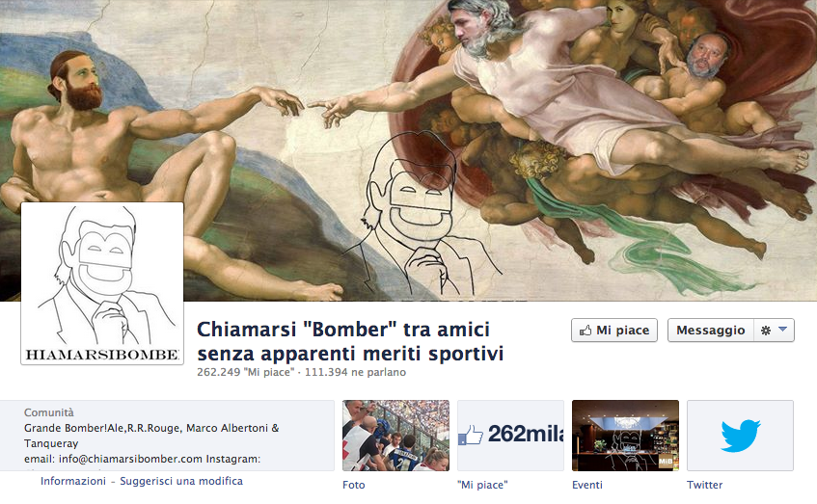Select the Twitter tab label

pyautogui.click(x=704, y=485)
